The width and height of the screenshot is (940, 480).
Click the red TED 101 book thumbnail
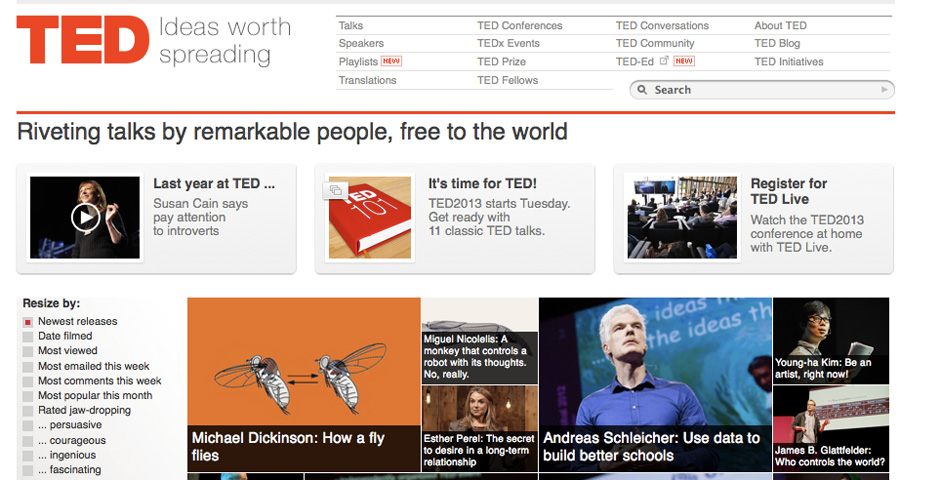[x=370, y=217]
